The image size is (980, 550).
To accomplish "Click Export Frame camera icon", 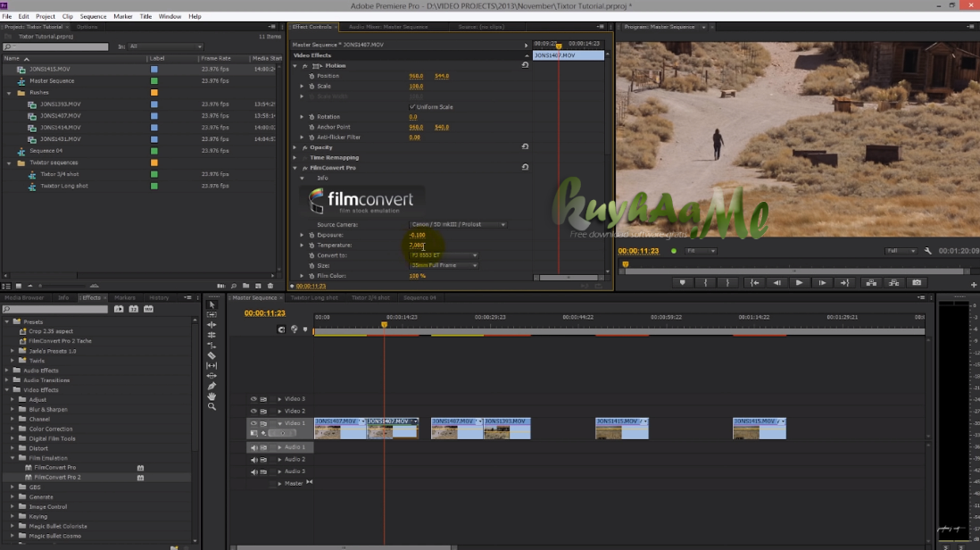I will click(x=917, y=283).
